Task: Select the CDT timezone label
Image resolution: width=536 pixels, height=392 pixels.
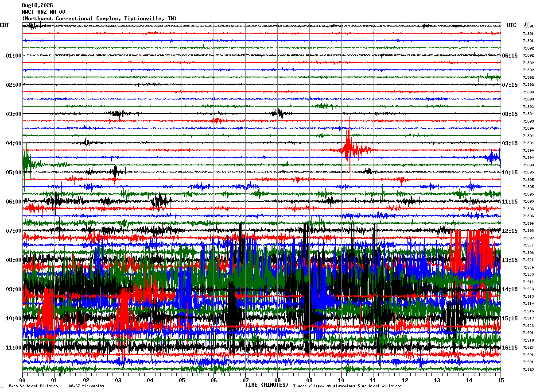Action: click(x=4, y=25)
